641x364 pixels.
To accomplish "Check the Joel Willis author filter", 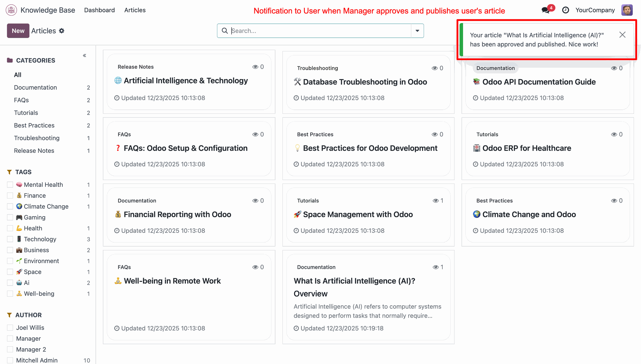I will [x=10, y=328].
